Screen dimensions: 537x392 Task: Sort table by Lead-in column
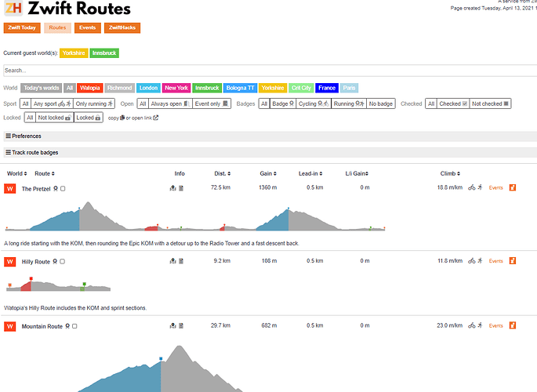click(x=310, y=173)
